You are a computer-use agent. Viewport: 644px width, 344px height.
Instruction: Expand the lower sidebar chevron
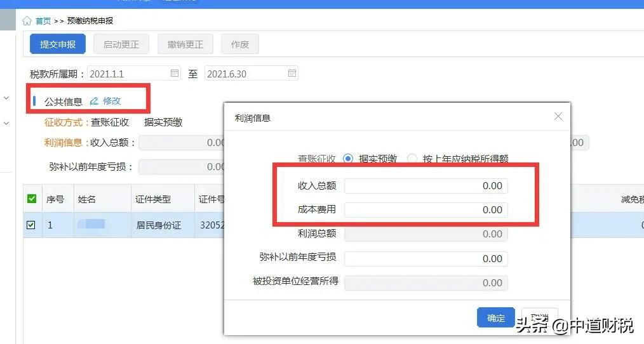point(6,123)
